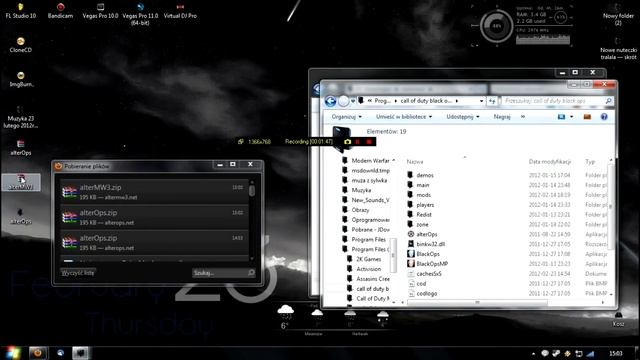Viewport: 640px width, 360px height.
Task: Select the alterMW3.zip download entry
Action: (153, 192)
